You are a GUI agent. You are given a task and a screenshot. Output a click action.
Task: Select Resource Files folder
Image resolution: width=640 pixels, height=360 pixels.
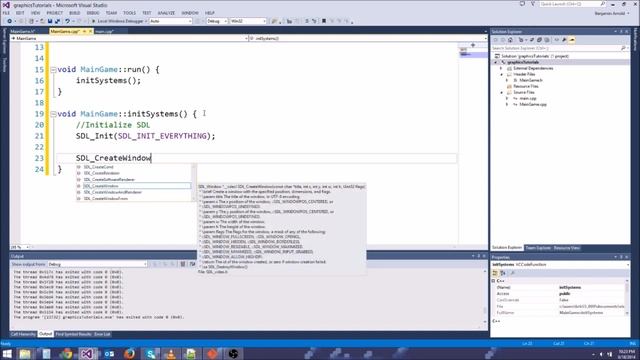[x=525, y=87]
